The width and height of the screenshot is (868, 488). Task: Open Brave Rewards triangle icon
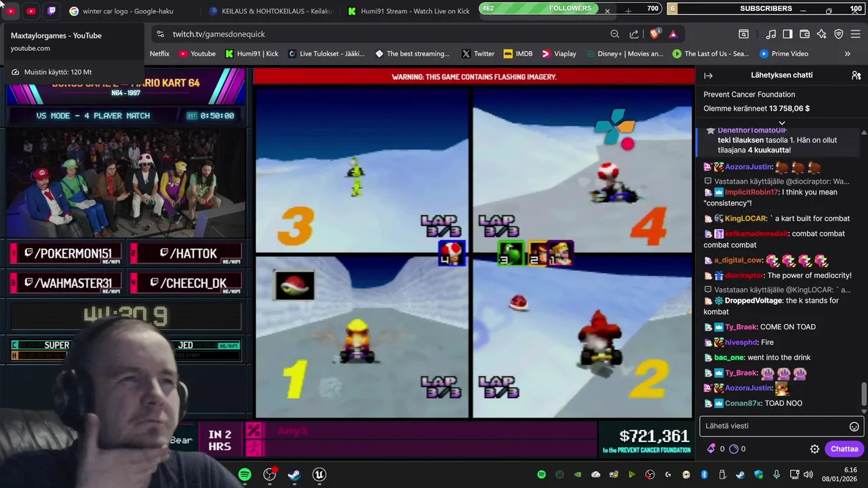673,34
